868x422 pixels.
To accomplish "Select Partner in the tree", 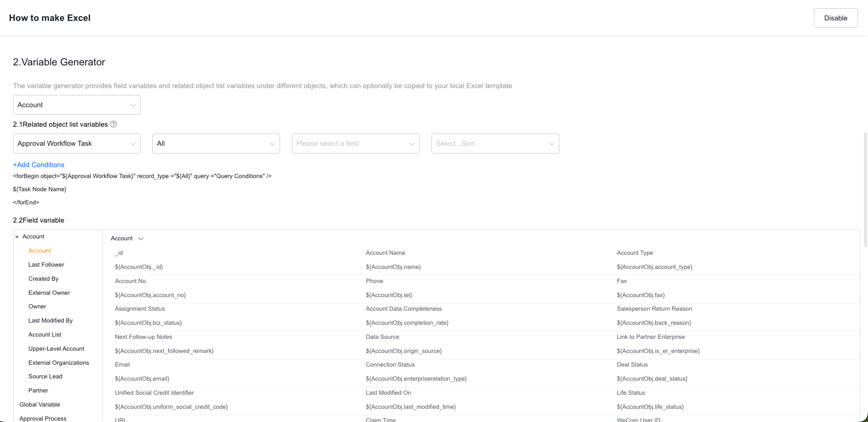I will pyautogui.click(x=38, y=391).
